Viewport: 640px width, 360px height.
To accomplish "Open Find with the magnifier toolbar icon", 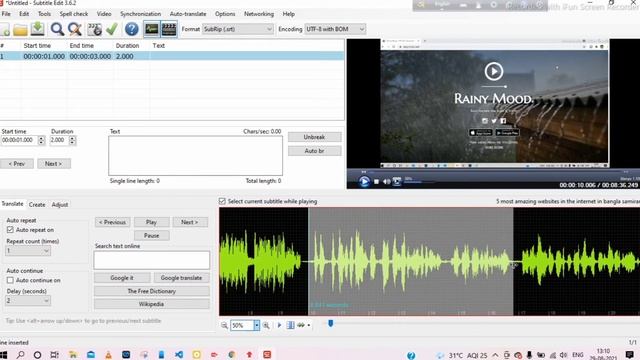I will coord(57,29).
